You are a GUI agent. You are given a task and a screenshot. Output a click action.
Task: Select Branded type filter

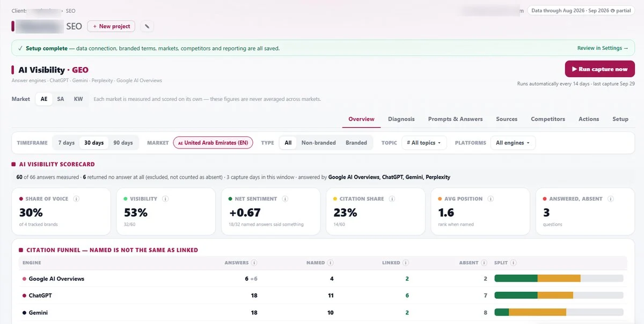pos(356,143)
